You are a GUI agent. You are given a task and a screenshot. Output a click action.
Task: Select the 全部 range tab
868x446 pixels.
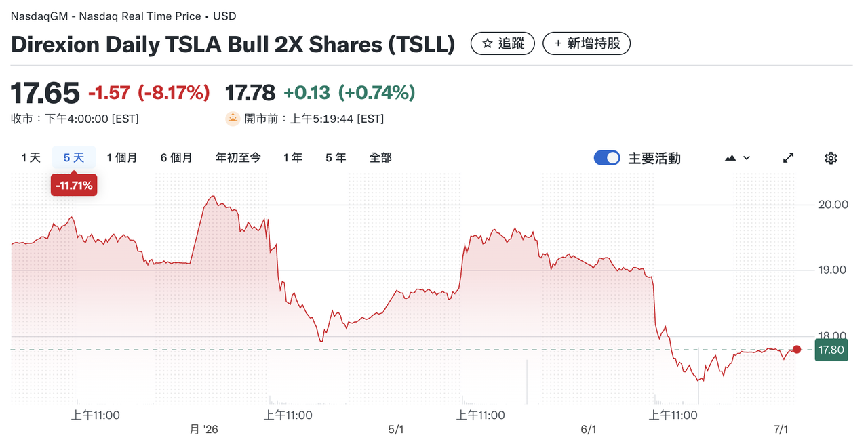tap(380, 157)
